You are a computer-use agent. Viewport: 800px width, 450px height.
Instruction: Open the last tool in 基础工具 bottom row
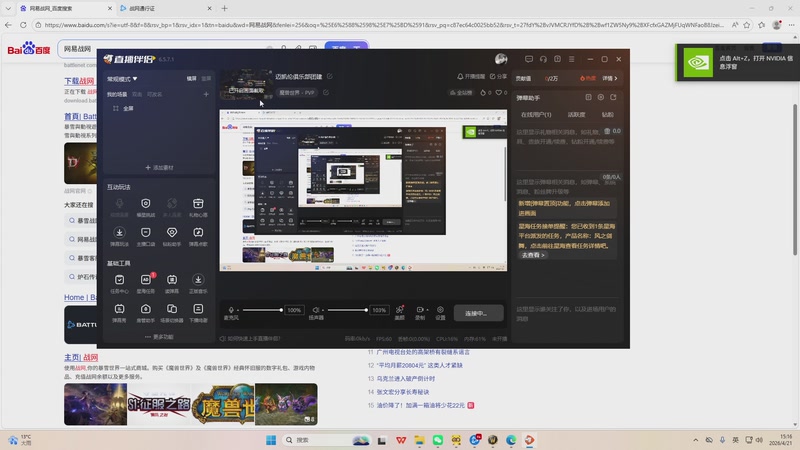198,309
